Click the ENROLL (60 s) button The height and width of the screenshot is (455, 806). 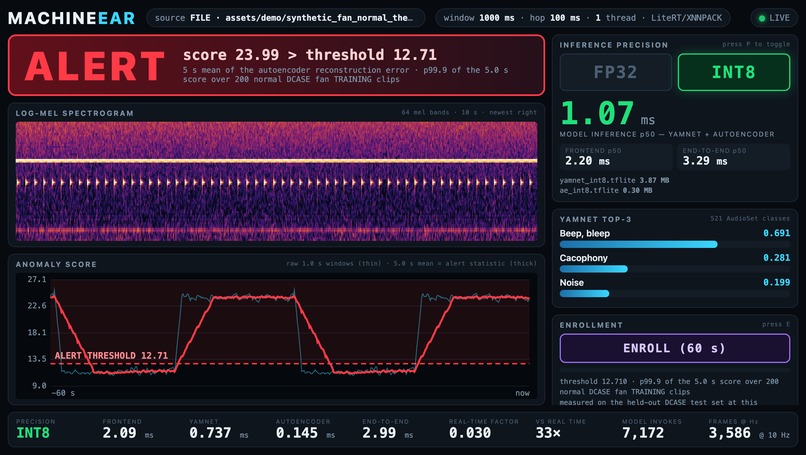(x=674, y=348)
